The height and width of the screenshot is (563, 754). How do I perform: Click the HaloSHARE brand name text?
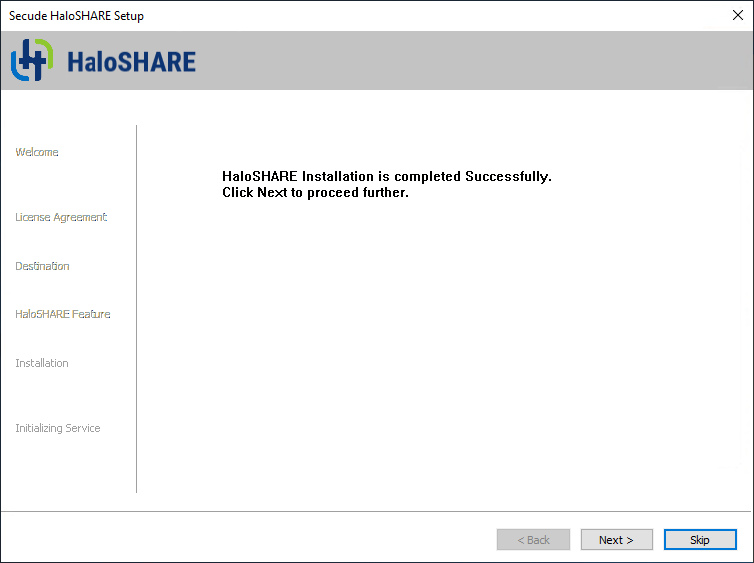point(131,62)
